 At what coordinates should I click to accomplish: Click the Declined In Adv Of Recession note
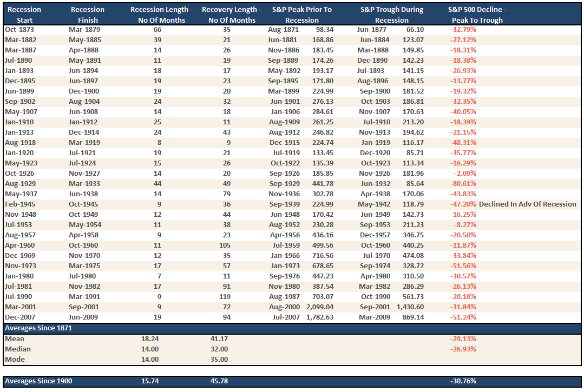coord(528,204)
